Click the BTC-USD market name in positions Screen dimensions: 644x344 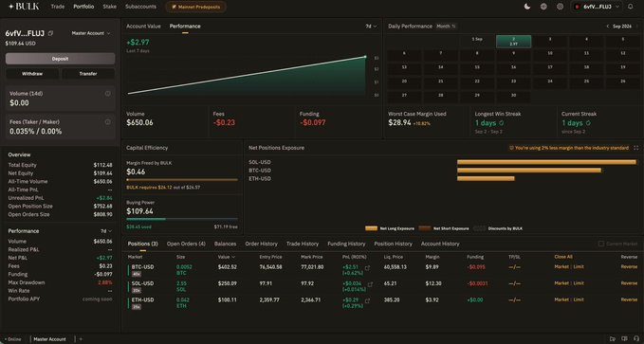pos(142,267)
